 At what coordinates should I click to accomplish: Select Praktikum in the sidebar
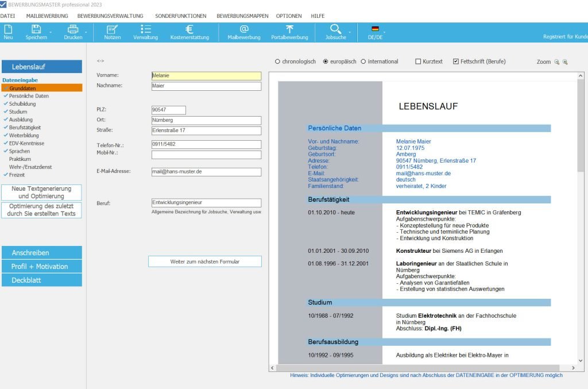tap(20, 159)
